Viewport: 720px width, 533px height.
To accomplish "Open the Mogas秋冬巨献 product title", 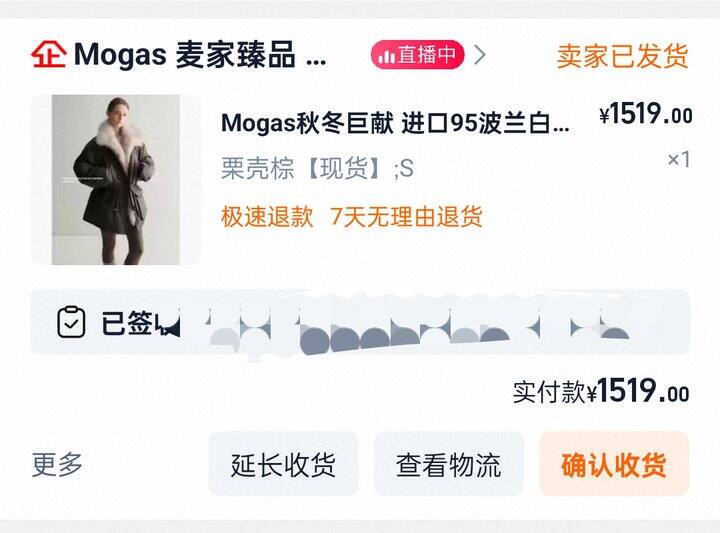I will pyautogui.click(x=395, y=123).
